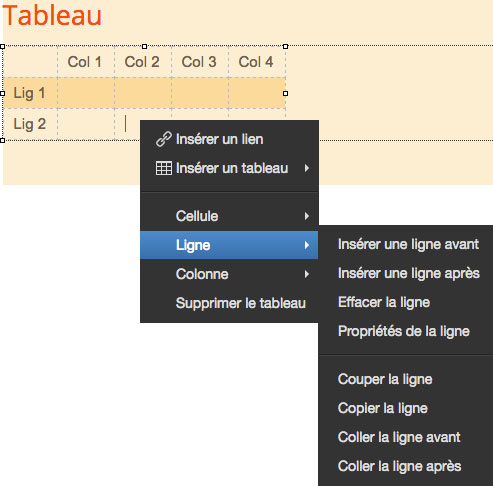The image size is (493, 486).
Task: Select Insérer une ligne avant
Action: click(408, 244)
